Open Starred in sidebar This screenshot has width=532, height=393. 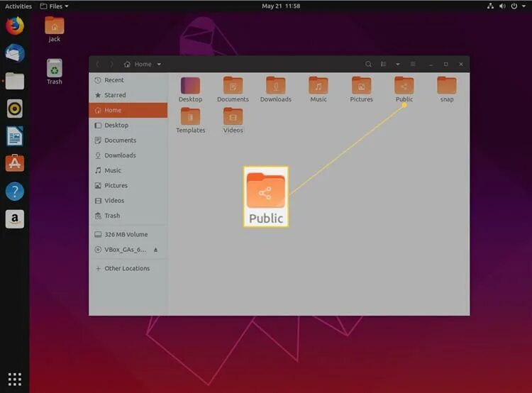coord(128,95)
